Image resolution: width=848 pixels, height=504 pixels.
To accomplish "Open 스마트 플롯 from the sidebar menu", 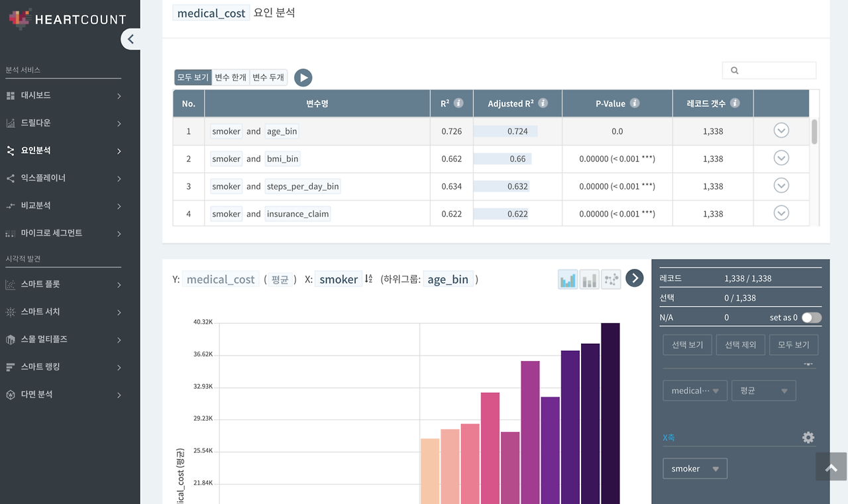I will [40, 284].
